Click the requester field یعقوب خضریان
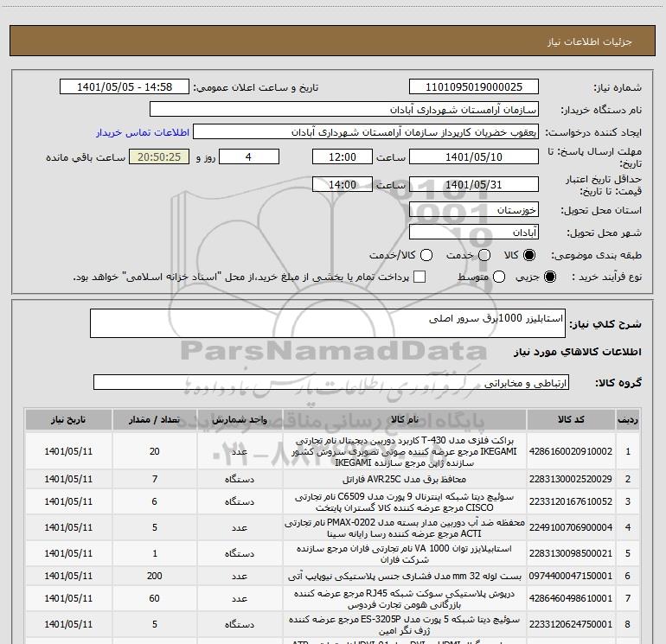Viewport: 666px width, 644px height. tap(366, 132)
